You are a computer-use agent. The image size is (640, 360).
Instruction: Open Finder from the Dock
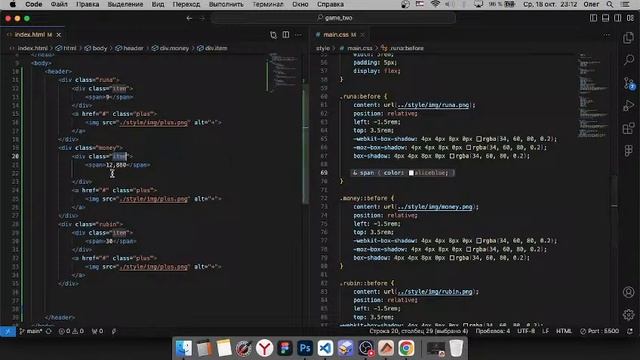[184, 348]
